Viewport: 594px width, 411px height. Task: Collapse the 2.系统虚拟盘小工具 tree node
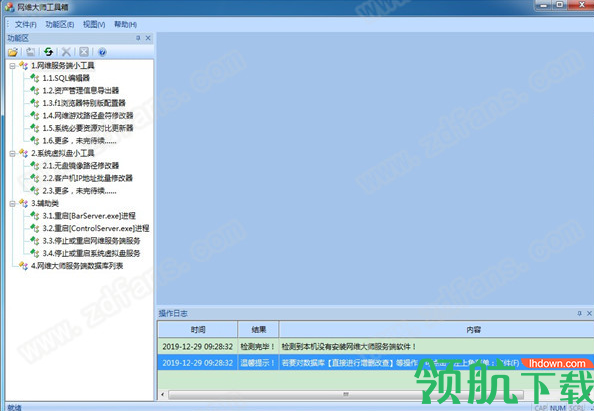tap(12, 153)
